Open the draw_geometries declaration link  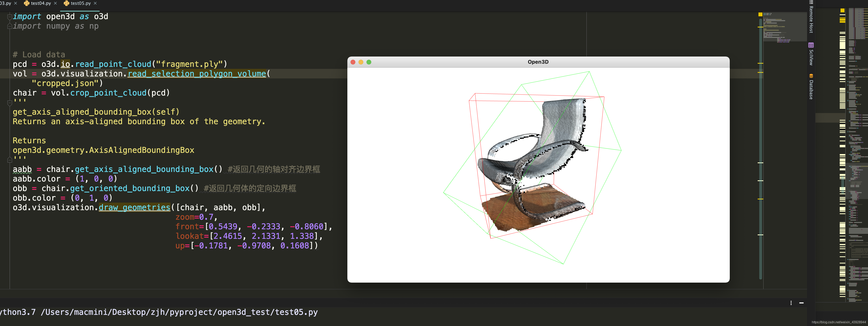tap(134, 207)
